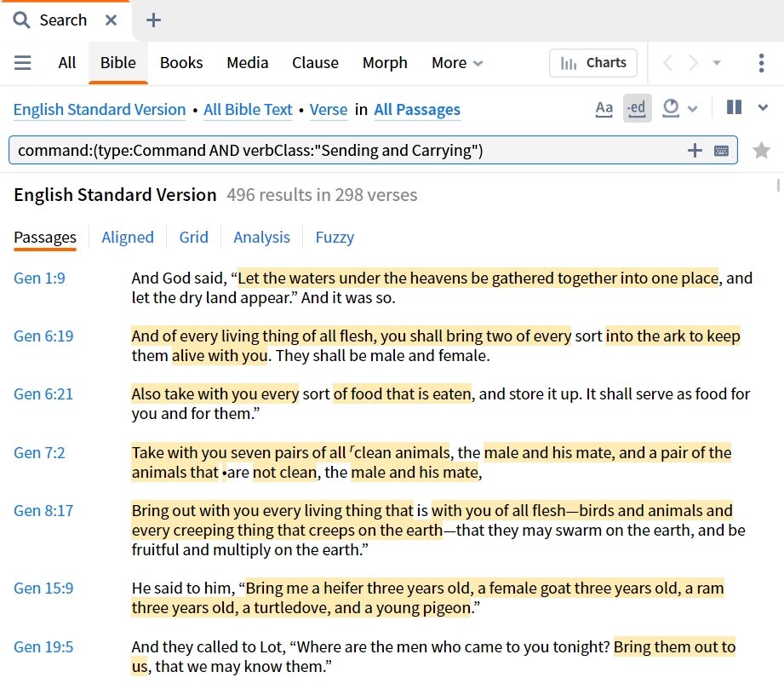Click the vertical scrollbar thumb
Viewport: 784px width, 689px height.
(780, 185)
